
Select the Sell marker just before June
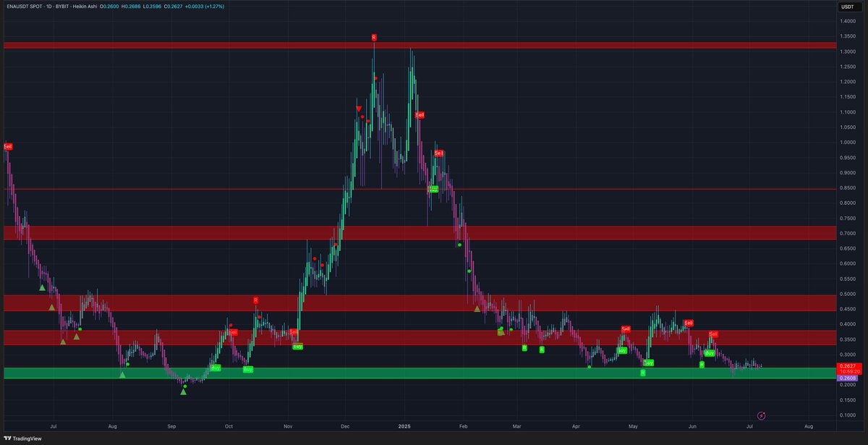click(689, 323)
